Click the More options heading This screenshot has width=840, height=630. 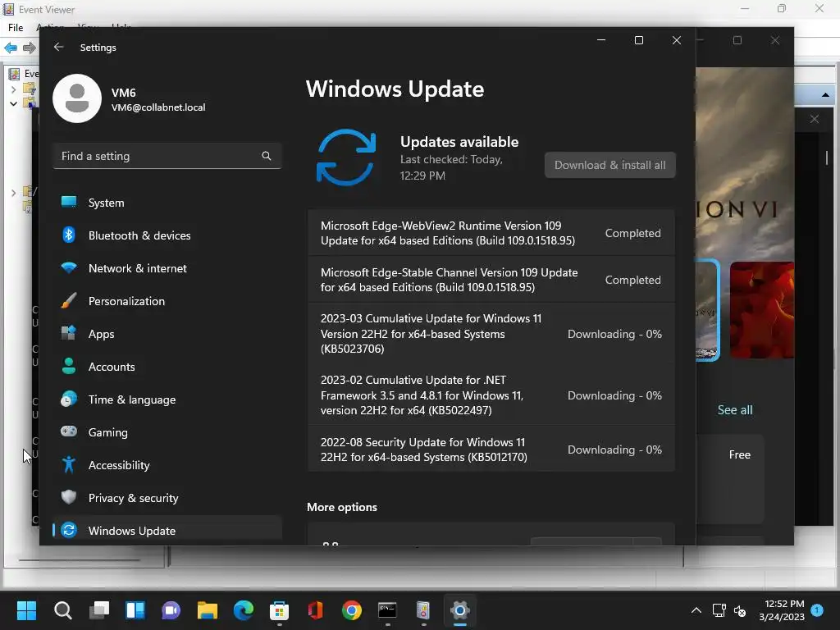[342, 507]
